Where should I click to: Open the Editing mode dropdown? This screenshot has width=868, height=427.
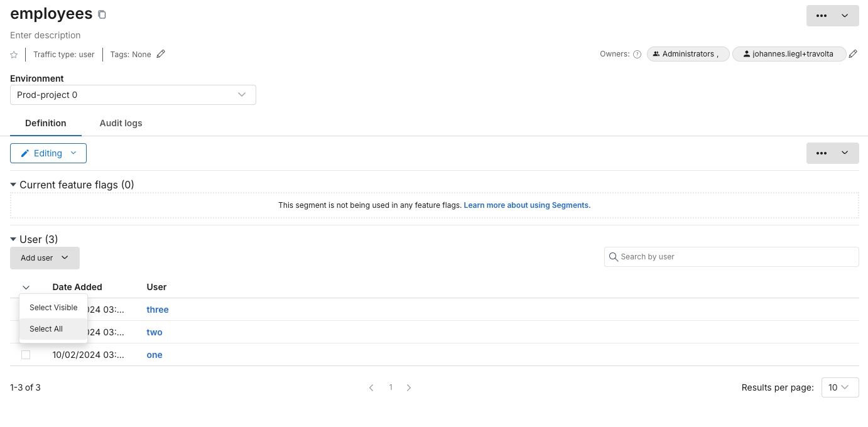click(48, 153)
